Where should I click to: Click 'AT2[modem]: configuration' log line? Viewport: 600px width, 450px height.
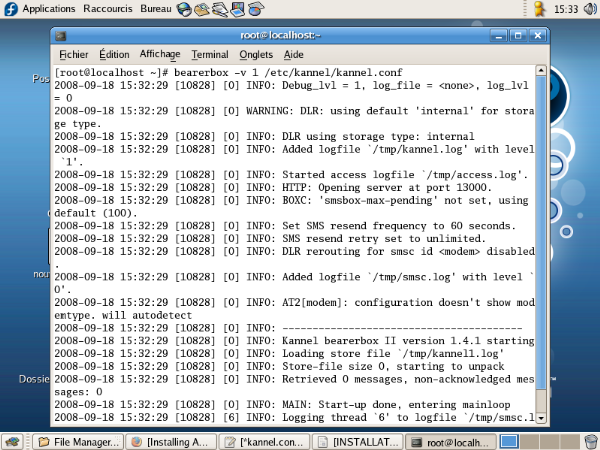(x=294, y=309)
